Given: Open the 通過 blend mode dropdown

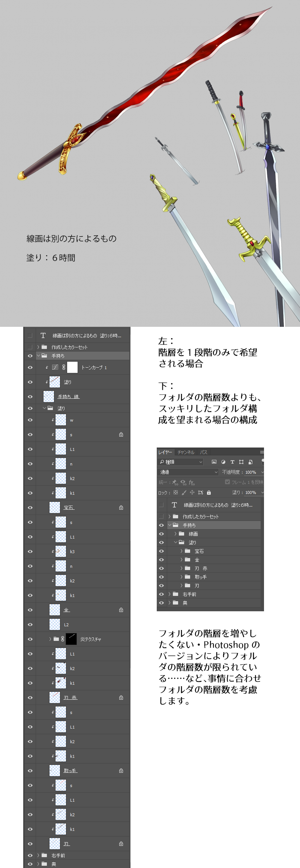Looking at the screenshot, I should (188, 472).
